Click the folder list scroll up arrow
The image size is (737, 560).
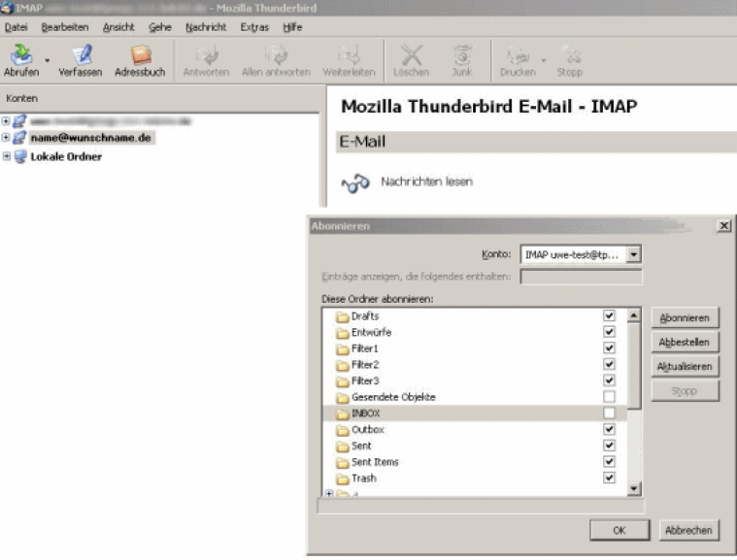pos(634,315)
